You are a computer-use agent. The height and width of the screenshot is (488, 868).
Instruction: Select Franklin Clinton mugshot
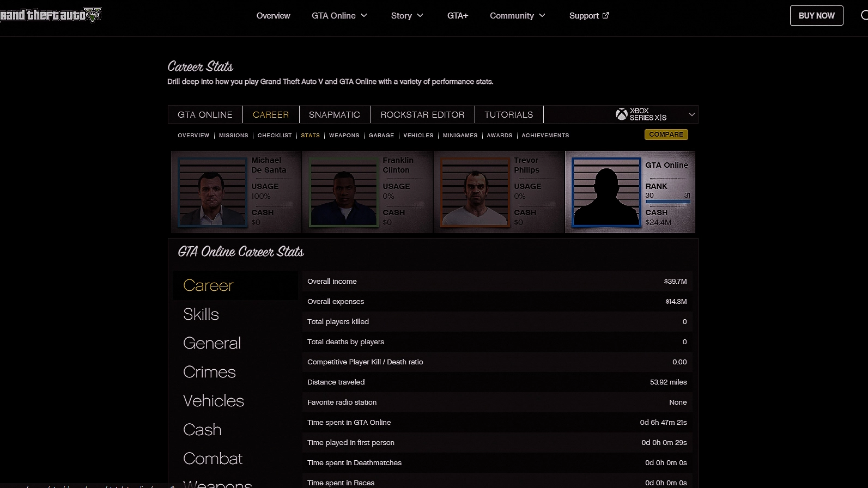coord(343,192)
